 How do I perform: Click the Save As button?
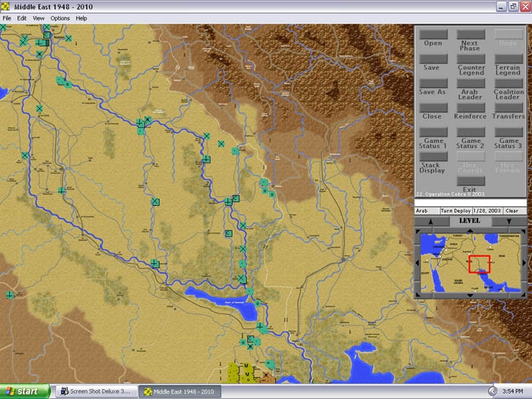(x=433, y=83)
